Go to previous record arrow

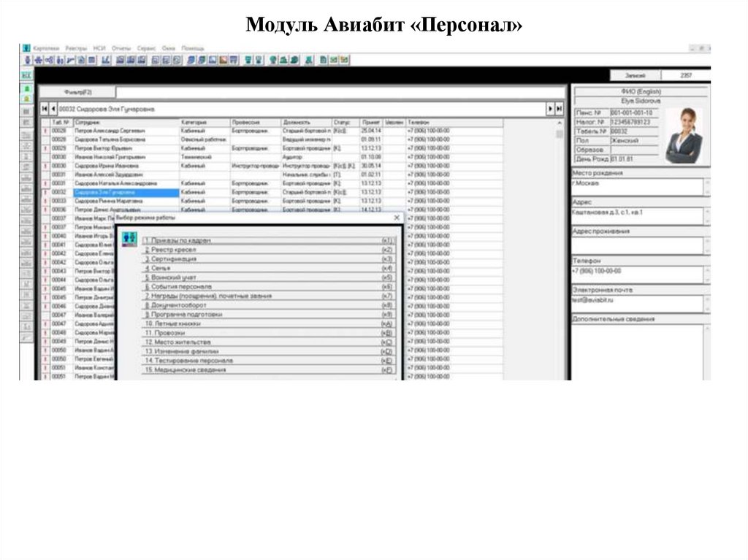(x=53, y=109)
